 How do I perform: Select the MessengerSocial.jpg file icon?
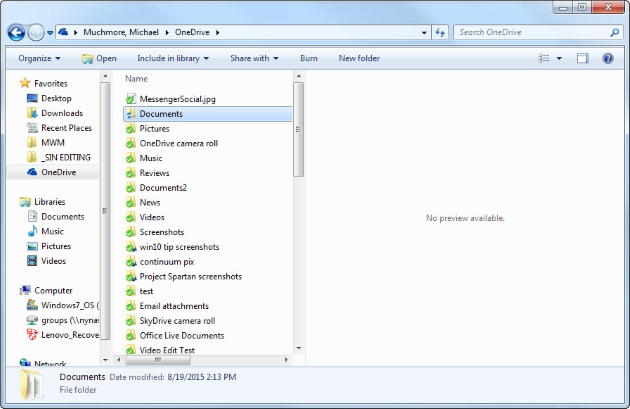pos(130,99)
